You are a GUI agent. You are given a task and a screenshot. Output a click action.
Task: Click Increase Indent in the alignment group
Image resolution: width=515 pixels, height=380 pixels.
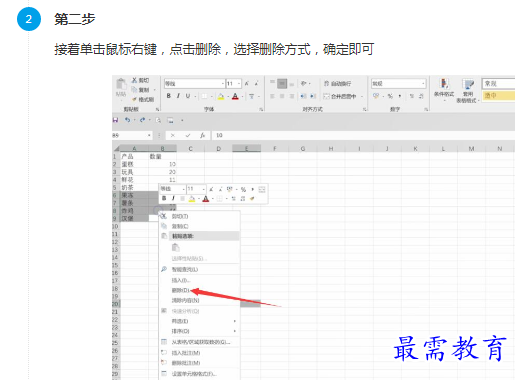(x=313, y=96)
